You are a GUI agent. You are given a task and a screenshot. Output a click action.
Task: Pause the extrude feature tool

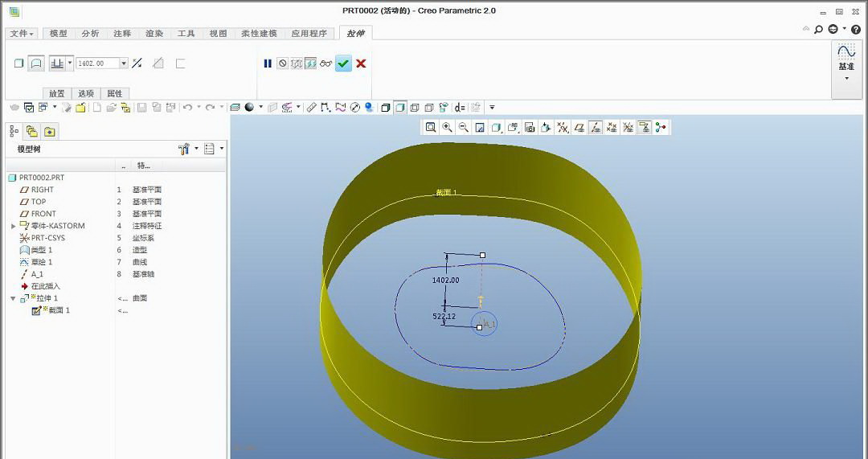pos(268,64)
